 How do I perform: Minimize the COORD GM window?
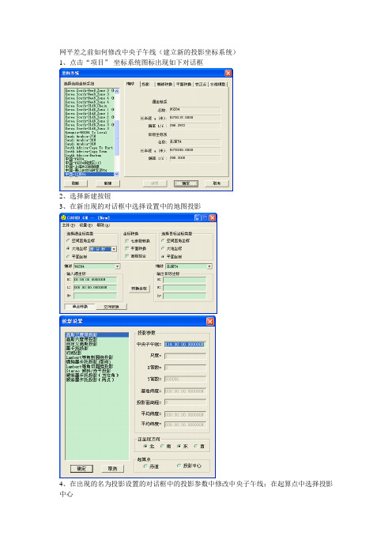click(198, 217)
